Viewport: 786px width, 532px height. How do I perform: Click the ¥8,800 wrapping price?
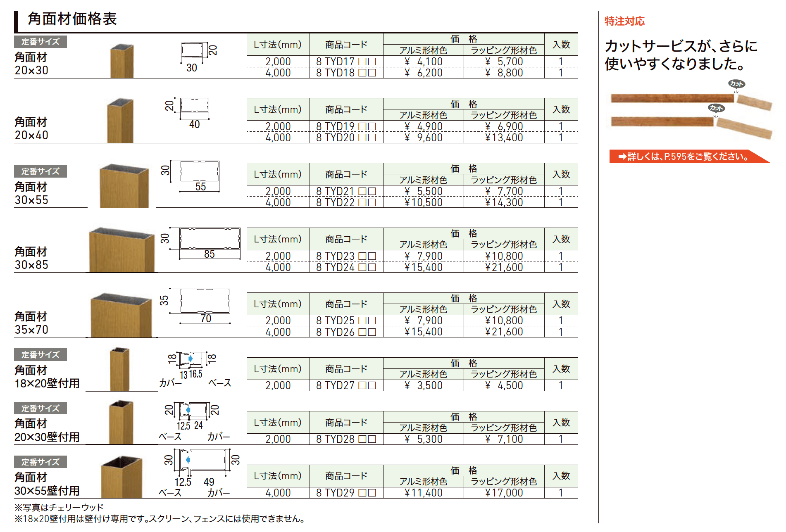click(x=504, y=73)
